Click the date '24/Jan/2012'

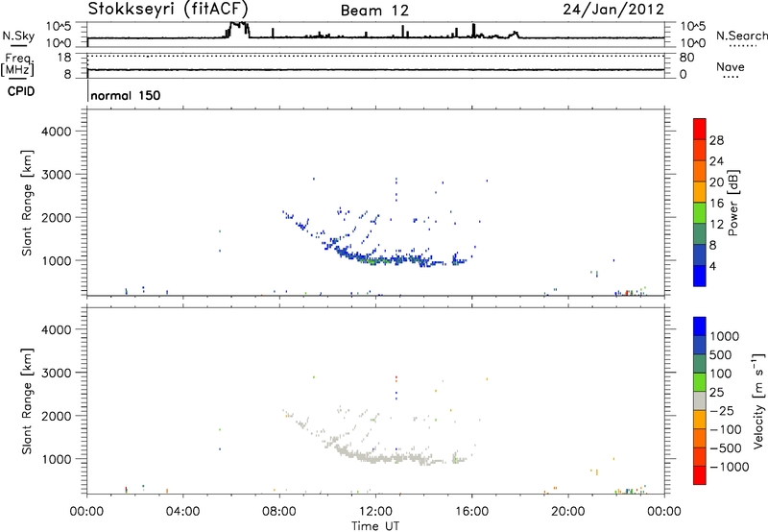pos(613,9)
